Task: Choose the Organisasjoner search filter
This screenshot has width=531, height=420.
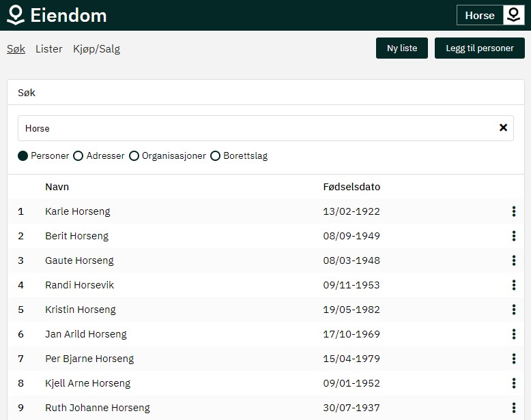Action: (x=134, y=155)
